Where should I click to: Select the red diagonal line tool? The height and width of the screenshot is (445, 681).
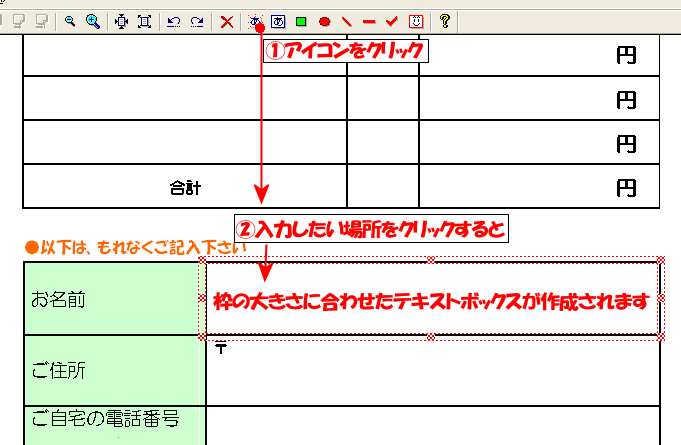pyautogui.click(x=347, y=20)
